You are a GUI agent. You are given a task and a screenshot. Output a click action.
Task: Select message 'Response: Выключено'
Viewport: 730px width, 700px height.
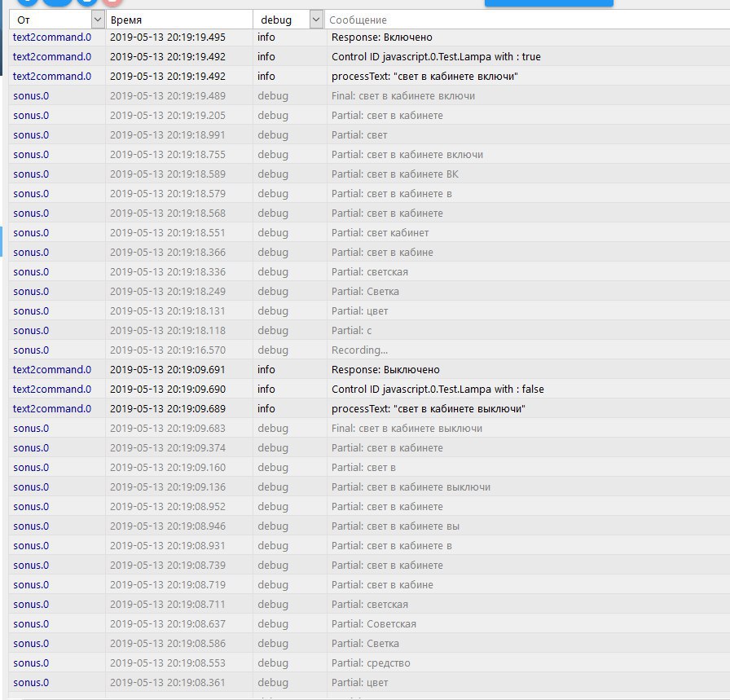[x=385, y=370]
